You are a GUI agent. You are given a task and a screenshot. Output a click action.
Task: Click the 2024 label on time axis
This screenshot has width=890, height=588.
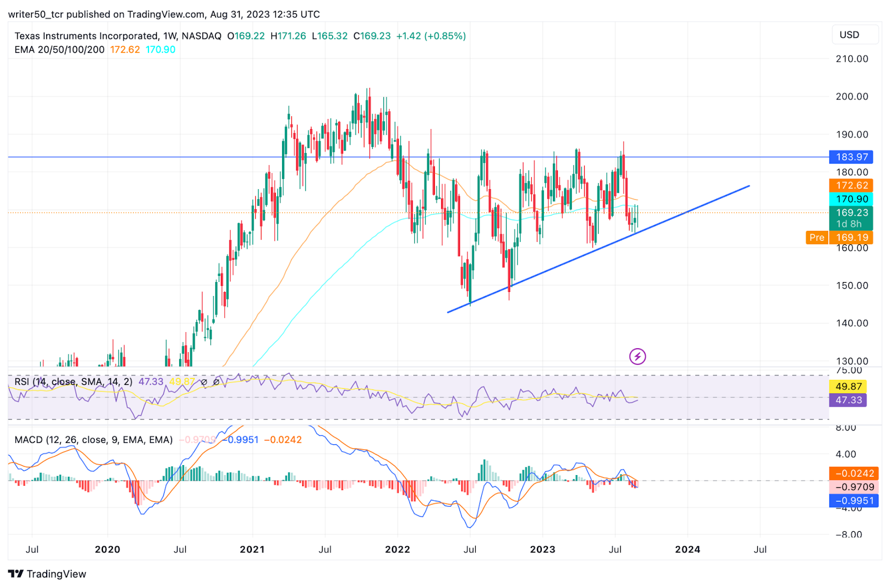[x=688, y=549]
